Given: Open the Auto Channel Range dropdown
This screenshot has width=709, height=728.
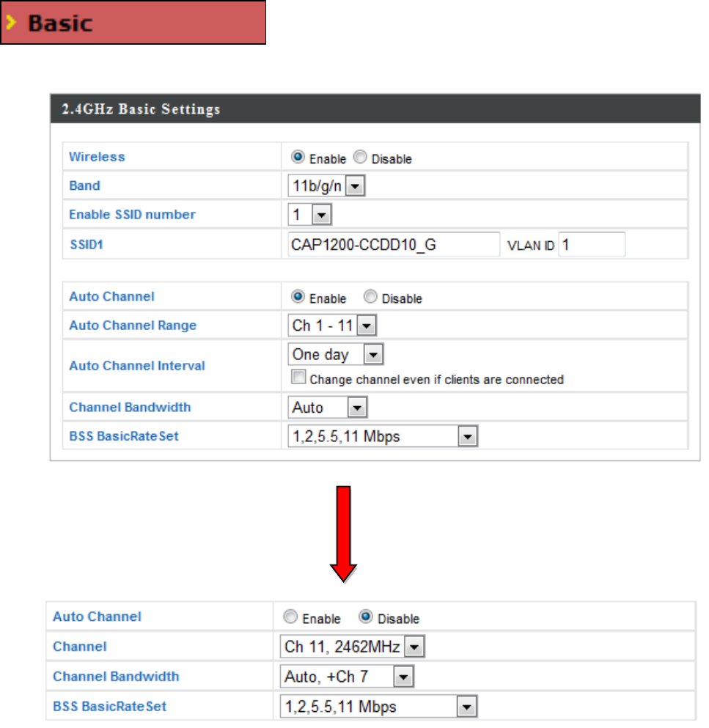Looking at the screenshot, I should click(332, 325).
